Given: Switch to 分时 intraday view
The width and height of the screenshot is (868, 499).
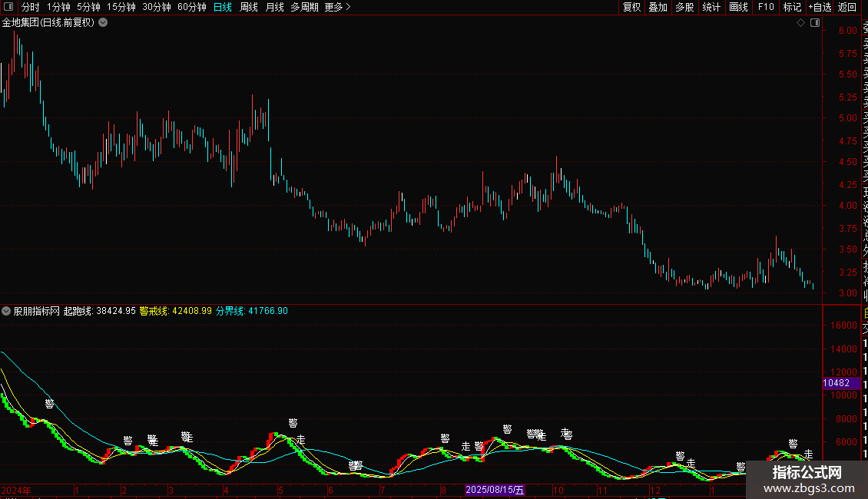Looking at the screenshot, I should click(x=31, y=7).
